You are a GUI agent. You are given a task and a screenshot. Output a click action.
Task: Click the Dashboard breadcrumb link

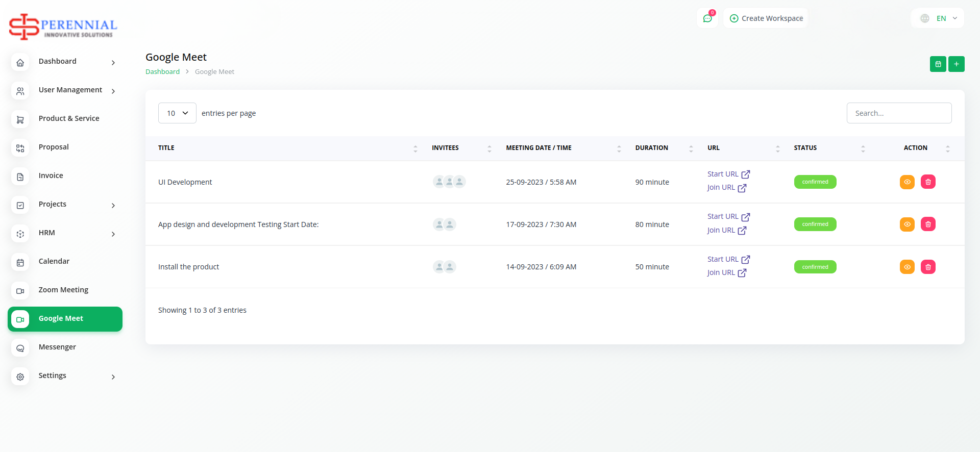pos(162,72)
